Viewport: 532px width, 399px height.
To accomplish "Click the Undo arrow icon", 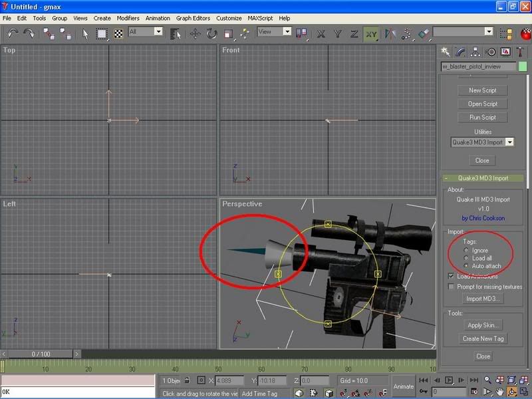I will coord(13,33).
